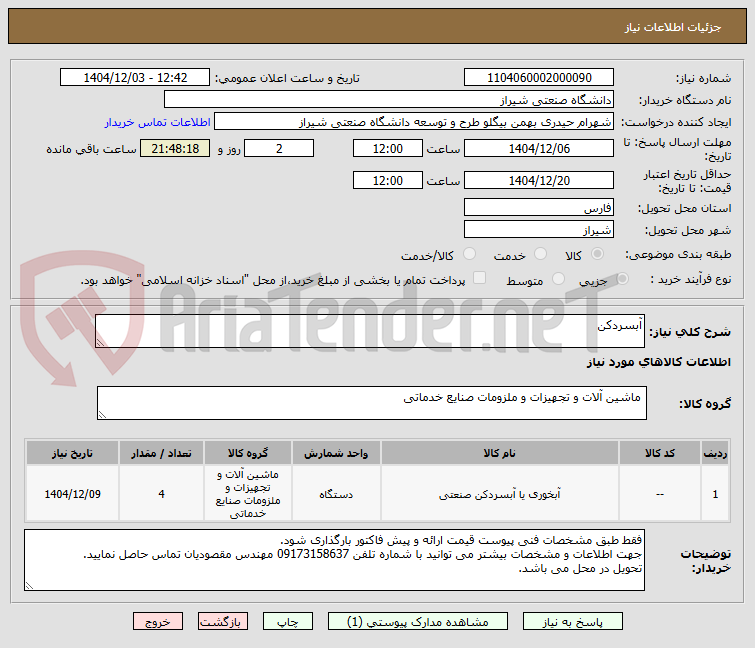The width and height of the screenshot is (755, 648).
Task: Click the تعداد / مقدار column header
Action: click(x=161, y=453)
